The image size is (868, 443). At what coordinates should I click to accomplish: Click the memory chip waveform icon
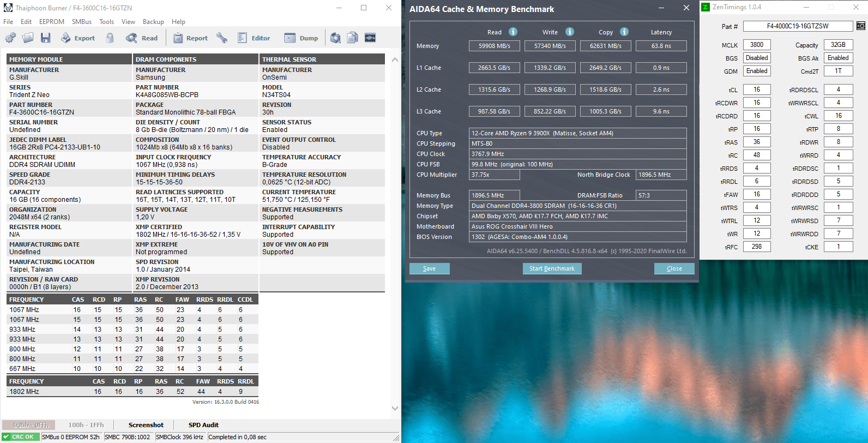370,38
